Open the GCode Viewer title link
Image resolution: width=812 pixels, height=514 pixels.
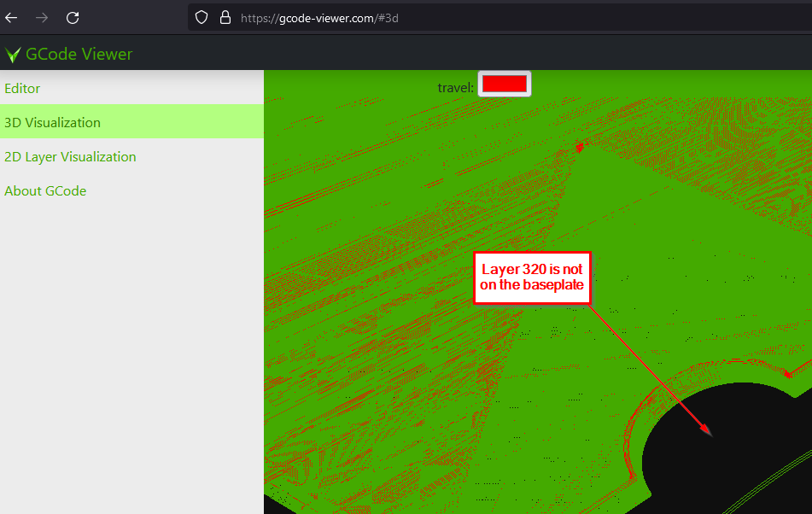(x=79, y=55)
